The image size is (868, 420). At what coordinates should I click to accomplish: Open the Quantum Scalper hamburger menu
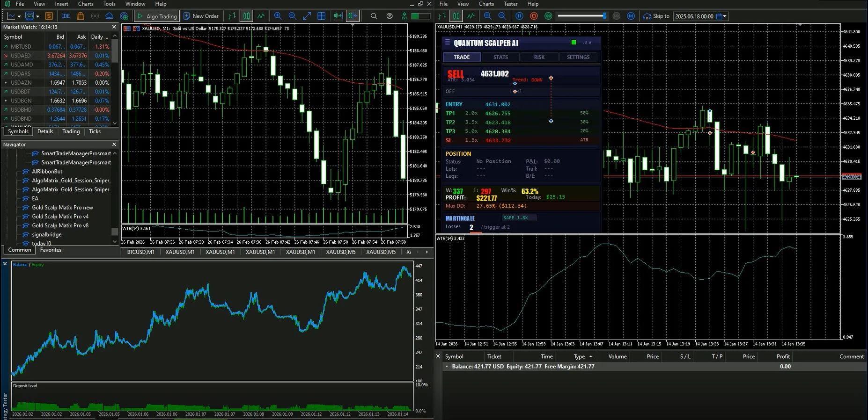pyautogui.click(x=447, y=43)
